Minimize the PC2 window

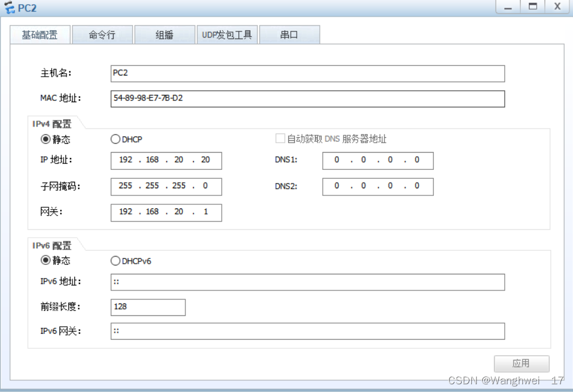pos(508,7)
